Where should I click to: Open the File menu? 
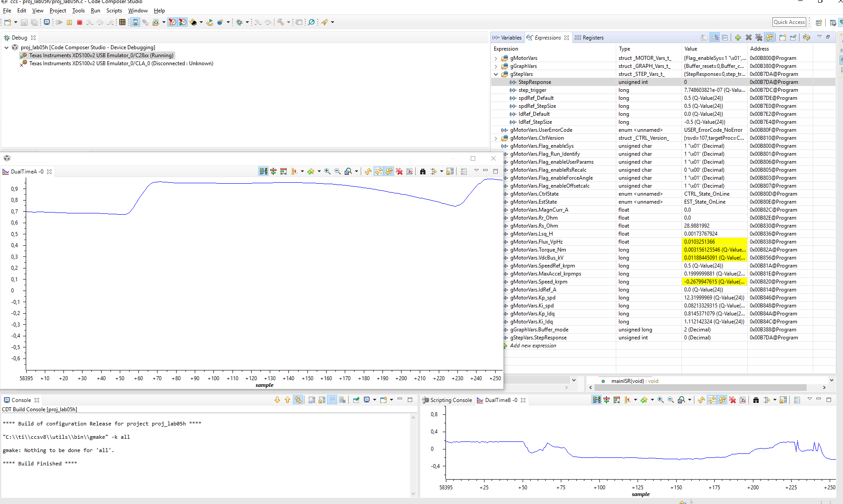(x=7, y=11)
